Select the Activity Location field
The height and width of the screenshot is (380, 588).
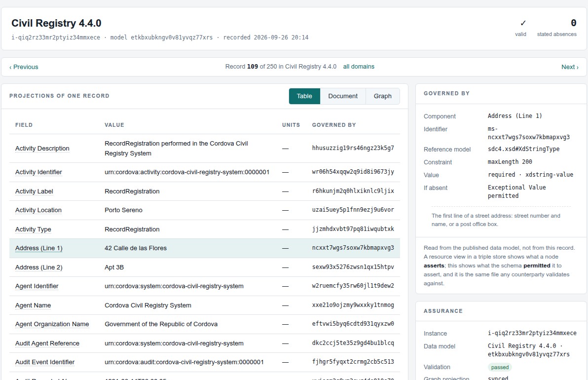coord(38,210)
